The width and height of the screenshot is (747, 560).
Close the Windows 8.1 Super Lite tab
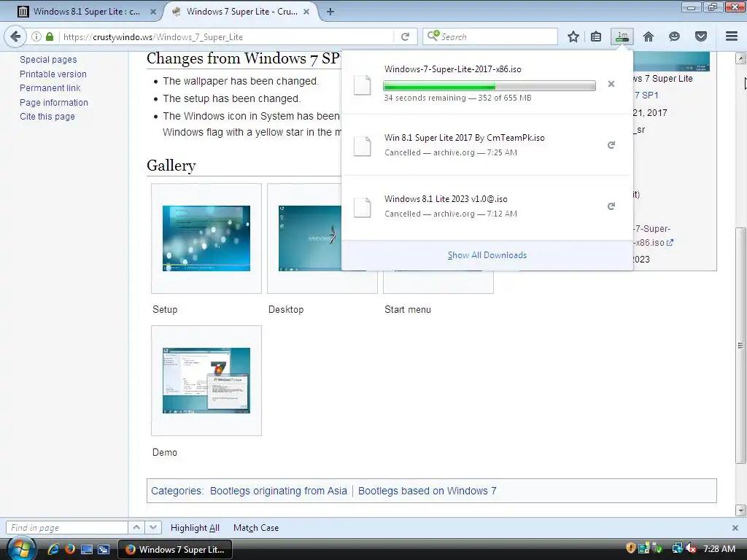click(x=153, y=12)
